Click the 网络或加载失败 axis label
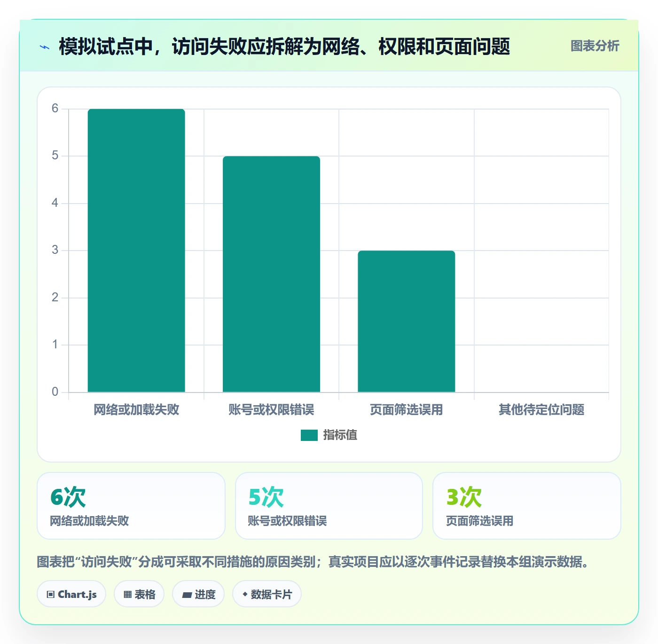This screenshot has height=644, width=658. pyautogui.click(x=136, y=410)
